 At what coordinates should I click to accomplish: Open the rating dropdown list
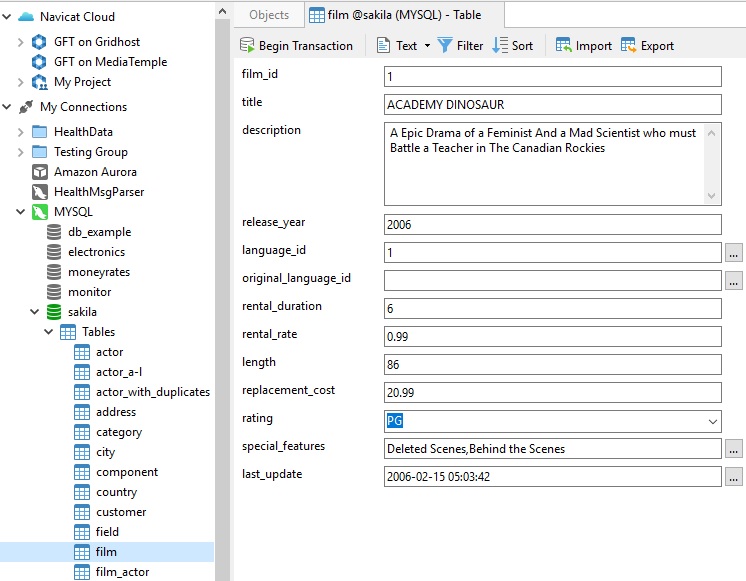point(712,422)
